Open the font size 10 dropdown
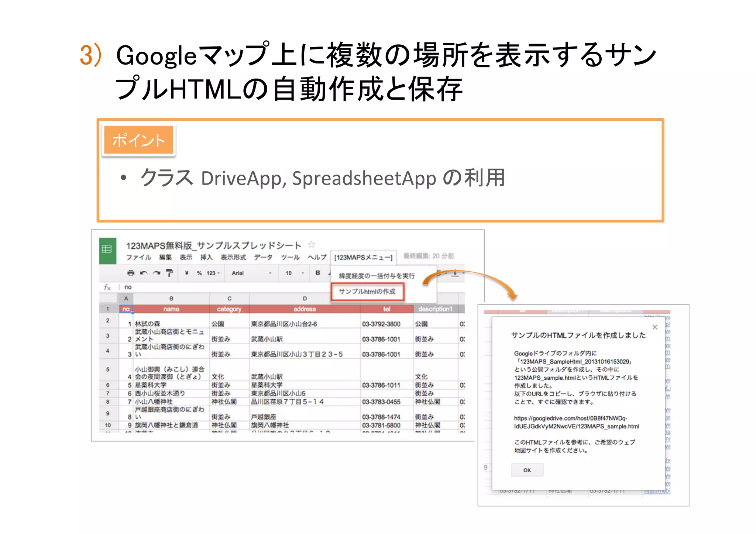The image size is (756, 534). coord(295,273)
